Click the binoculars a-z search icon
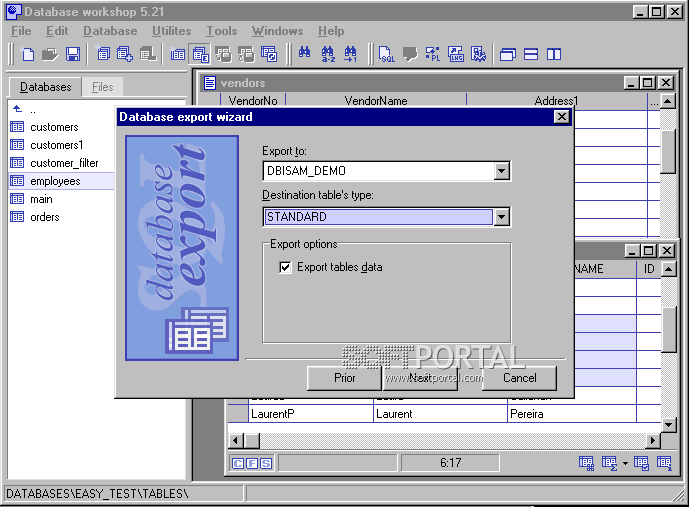Image resolution: width=689 pixels, height=507 pixels. [x=328, y=54]
